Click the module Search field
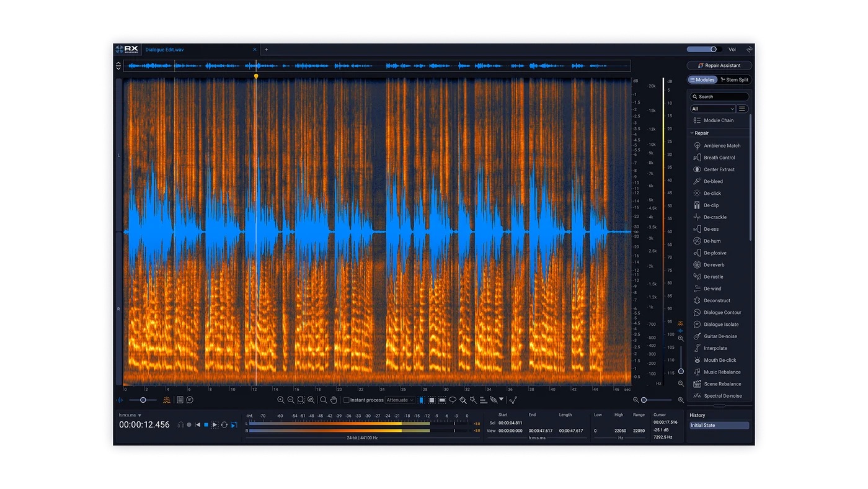This screenshot has height=489, width=868. [x=719, y=96]
